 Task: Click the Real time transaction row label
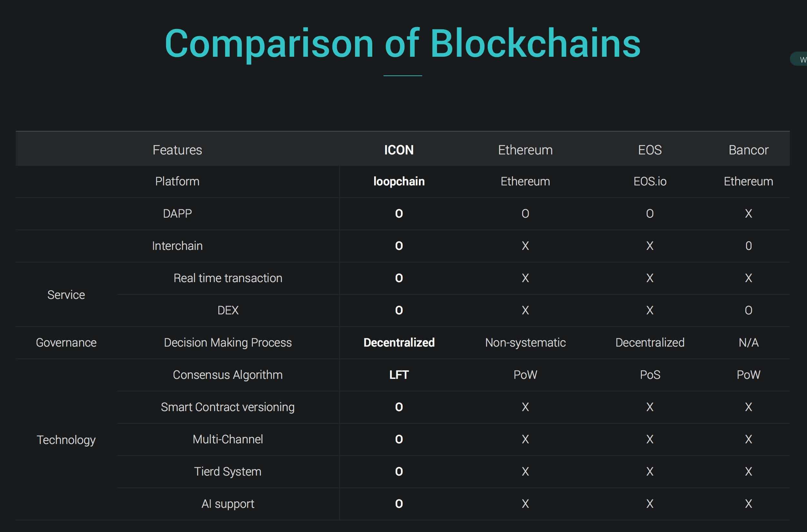228,278
